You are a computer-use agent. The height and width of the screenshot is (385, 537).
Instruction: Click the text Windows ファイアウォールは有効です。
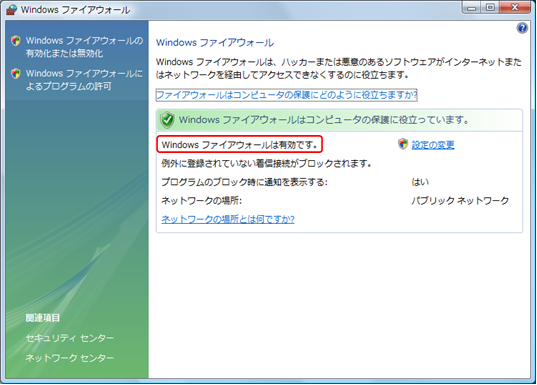click(239, 145)
